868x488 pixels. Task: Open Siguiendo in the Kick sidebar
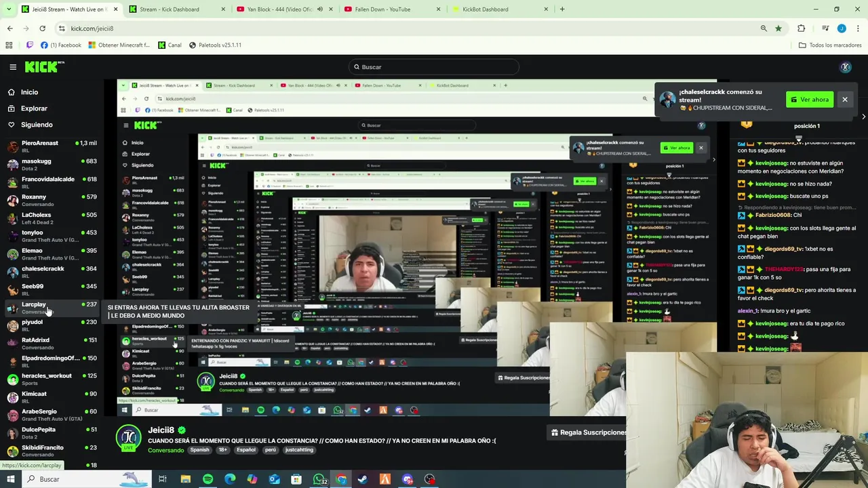coord(37,125)
